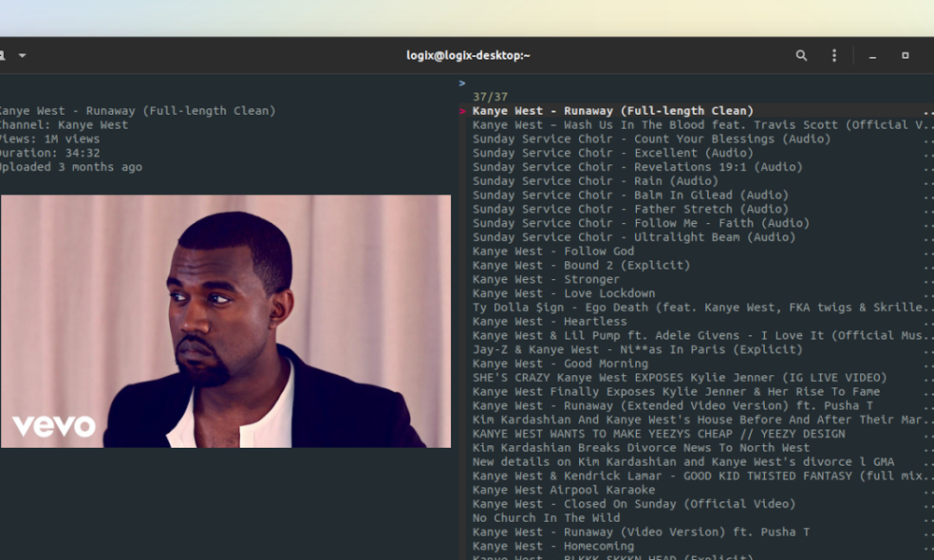This screenshot has height=560, width=934.
Task: Select Kanye West - Homecoming
Action: pyautogui.click(x=553, y=546)
